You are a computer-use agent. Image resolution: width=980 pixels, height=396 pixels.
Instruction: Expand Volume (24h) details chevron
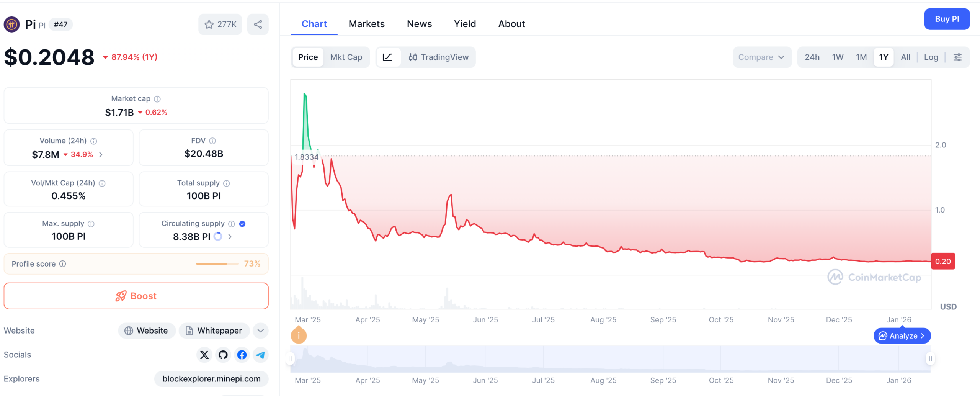tap(101, 155)
